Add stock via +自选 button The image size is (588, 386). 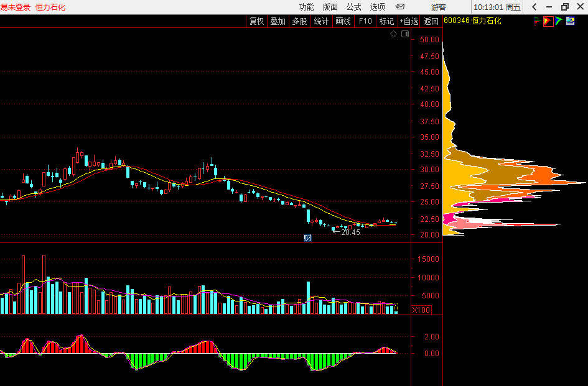coord(409,21)
